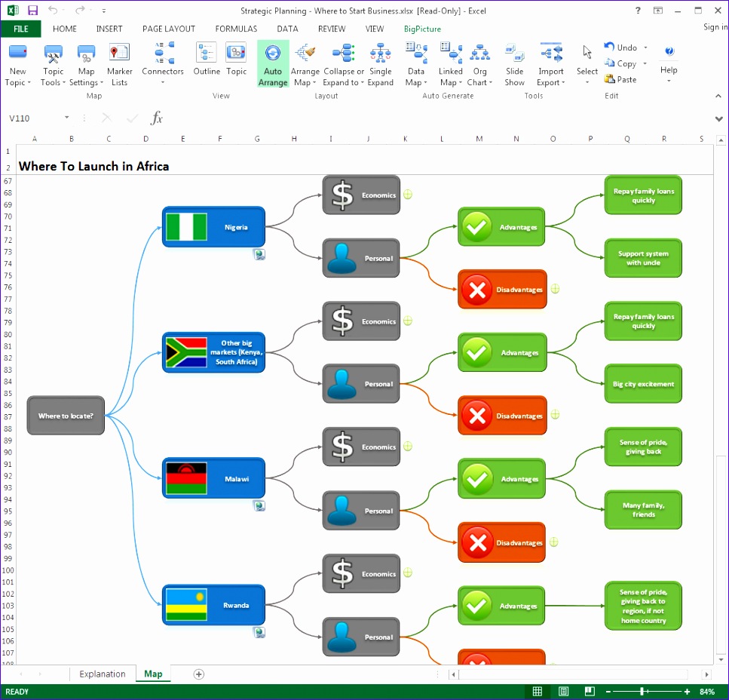Open Linked Map generator
This screenshot has width=729, height=700.
pyautogui.click(x=451, y=65)
